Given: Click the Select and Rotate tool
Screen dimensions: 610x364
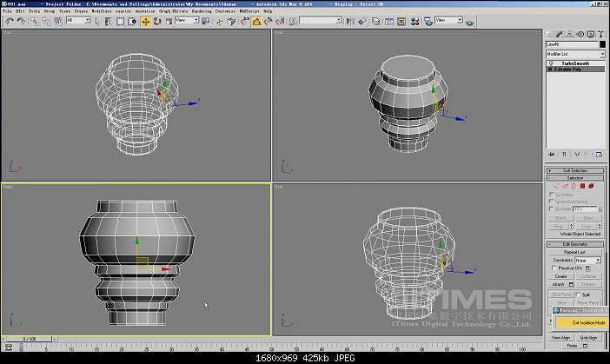Looking at the screenshot, I should [x=156, y=21].
